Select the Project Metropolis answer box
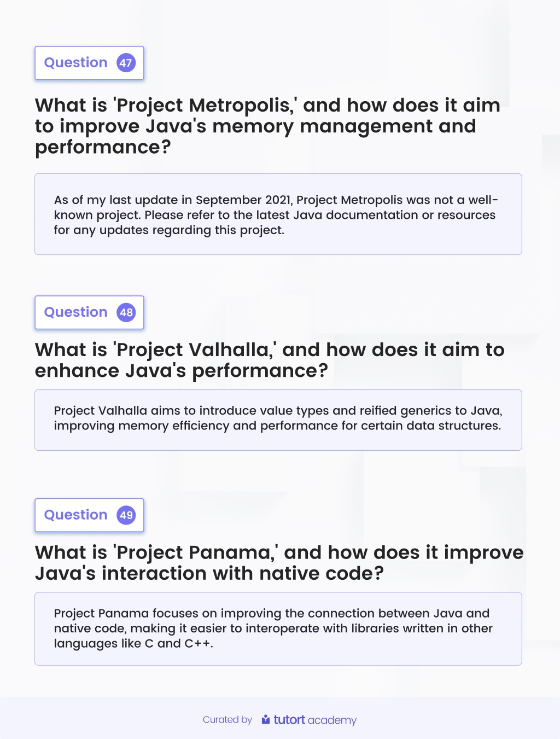Viewport: 560px width, 739px height. point(278,214)
